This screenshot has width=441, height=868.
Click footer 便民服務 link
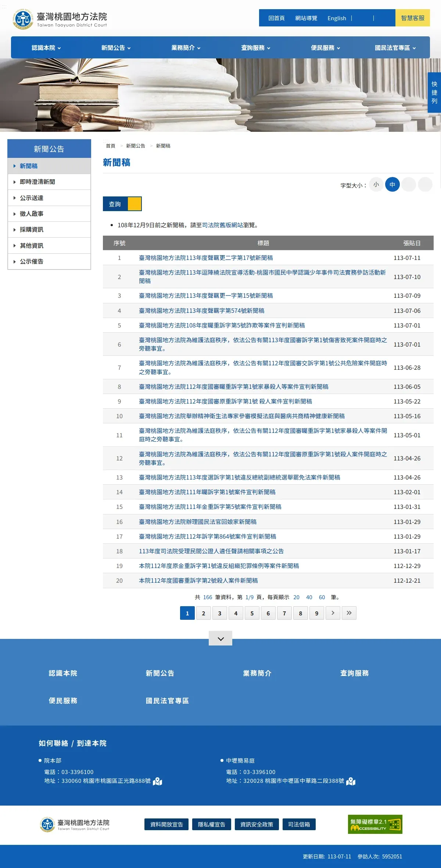pyautogui.click(x=63, y=701)
